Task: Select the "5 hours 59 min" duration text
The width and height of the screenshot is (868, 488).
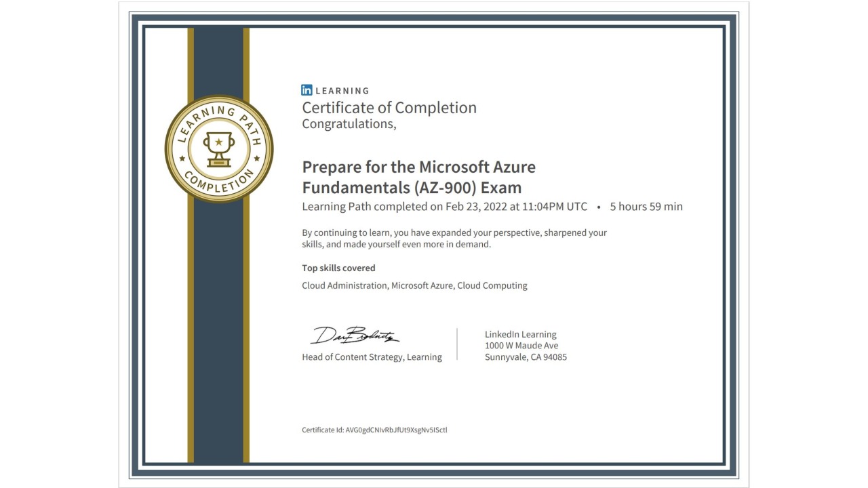Action: pyautogui.click(x=646, y=207)
